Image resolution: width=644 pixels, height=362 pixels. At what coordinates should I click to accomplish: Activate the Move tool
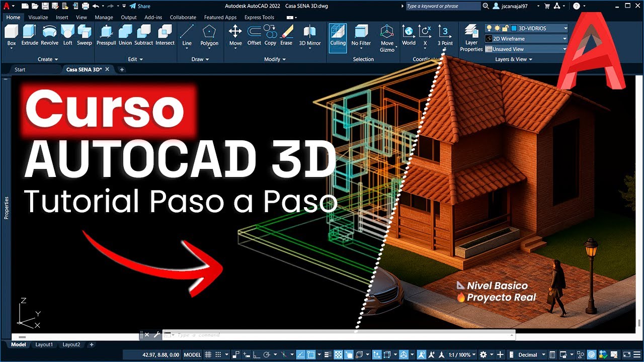235,35
